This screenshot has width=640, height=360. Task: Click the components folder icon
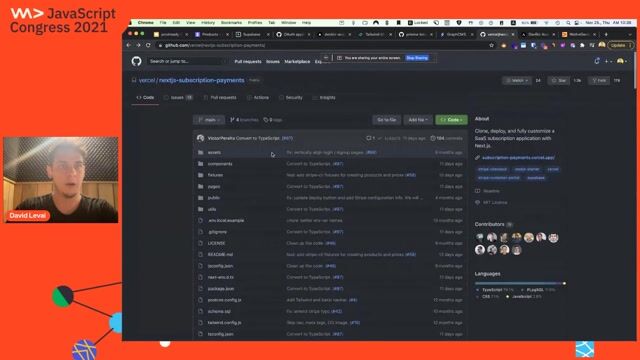(200, 164)
